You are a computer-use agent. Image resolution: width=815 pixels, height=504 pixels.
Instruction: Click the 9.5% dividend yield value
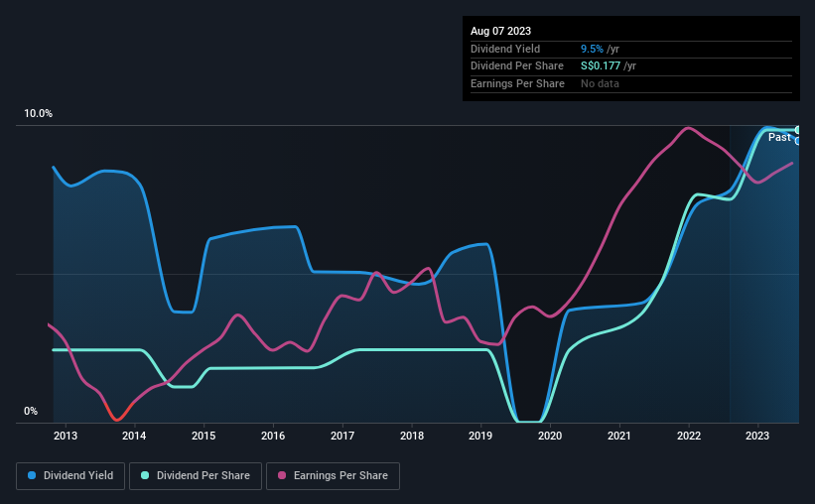[x=592, y=49]
